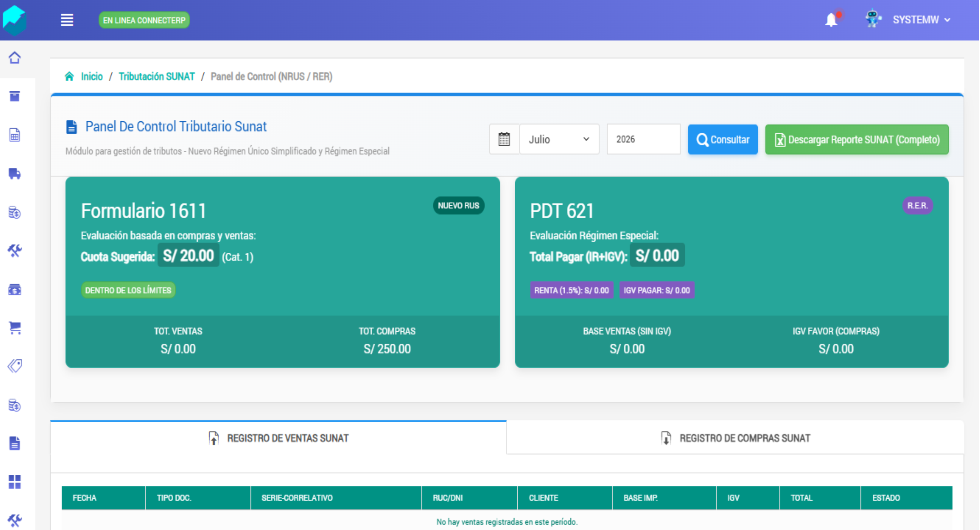Click the Formulario 1611 heading
980x530 pixels.
143,211
